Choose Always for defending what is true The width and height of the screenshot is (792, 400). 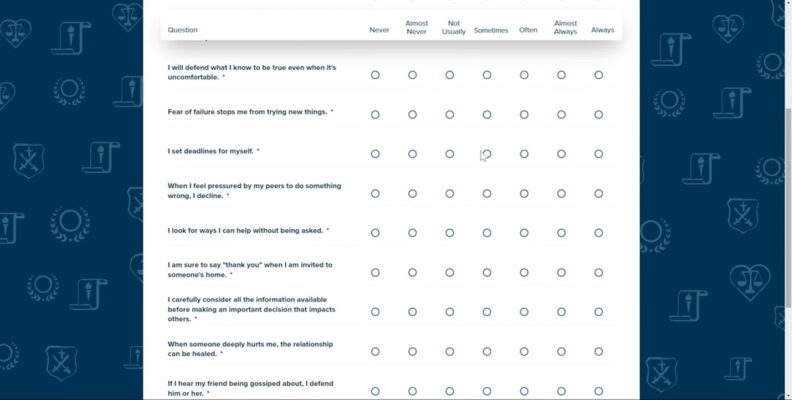coord(599,75)
